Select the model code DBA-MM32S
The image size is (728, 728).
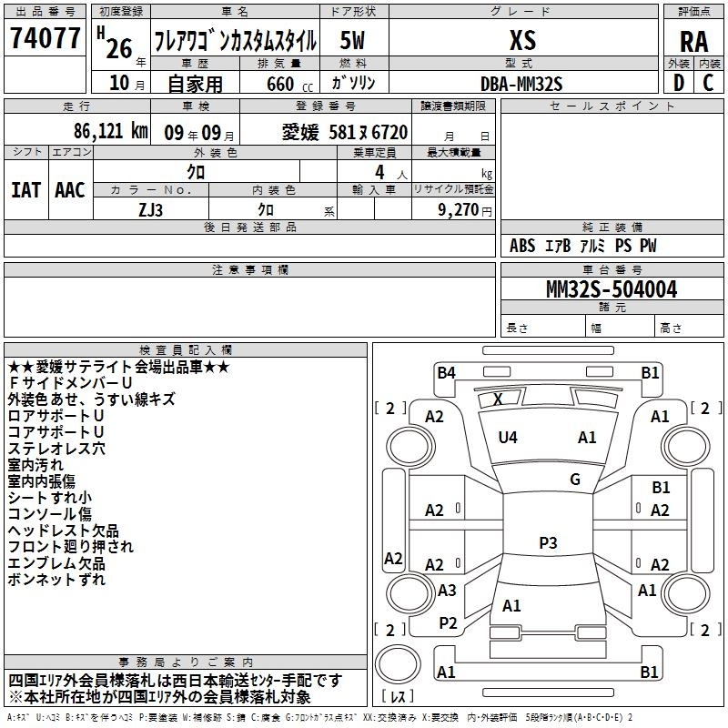click(x=521, y=83)
